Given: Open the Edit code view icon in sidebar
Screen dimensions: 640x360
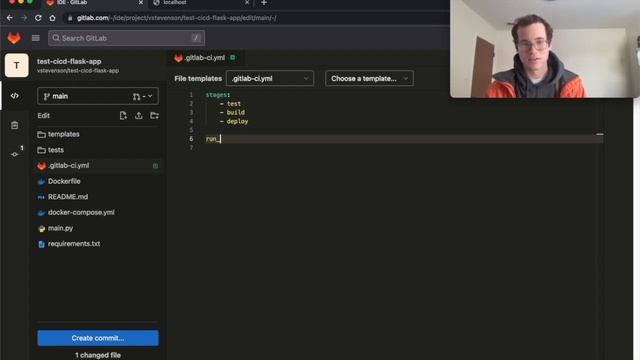Looking at the screenshot, I should pyautogui.click(x=15, y=96).
